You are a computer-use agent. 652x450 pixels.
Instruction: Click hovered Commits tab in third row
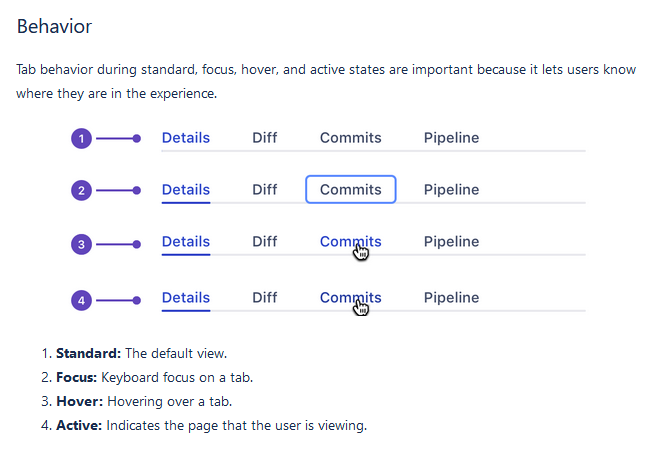coord(350,241)
